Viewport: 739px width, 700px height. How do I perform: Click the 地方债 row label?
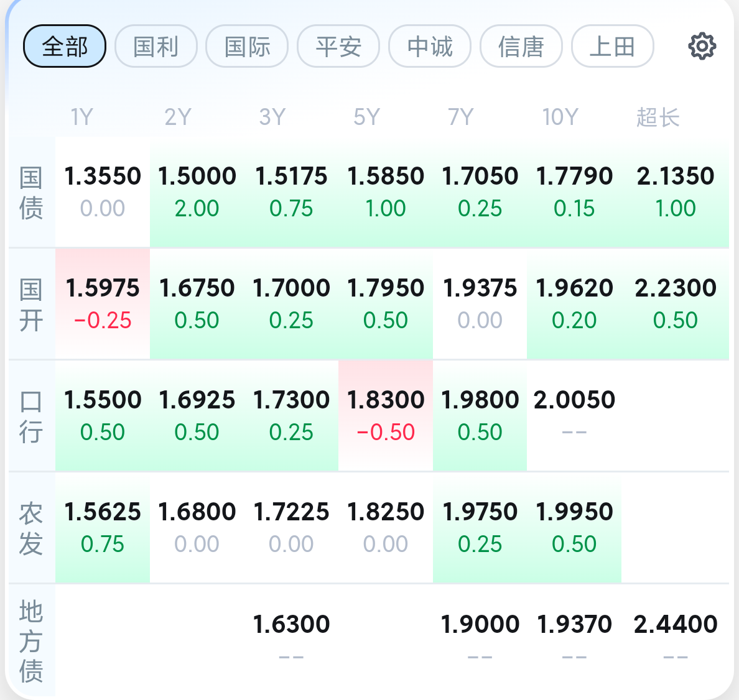(x=31, y=640)
